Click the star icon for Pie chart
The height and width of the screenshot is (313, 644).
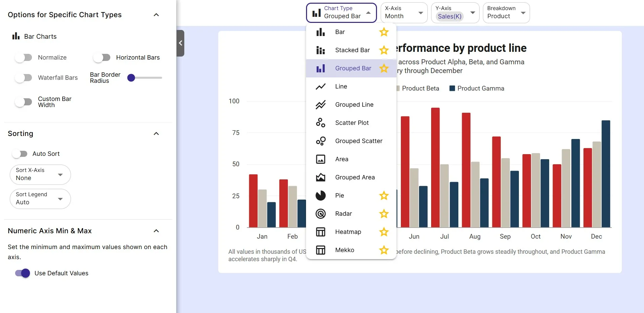click(384, 196)
